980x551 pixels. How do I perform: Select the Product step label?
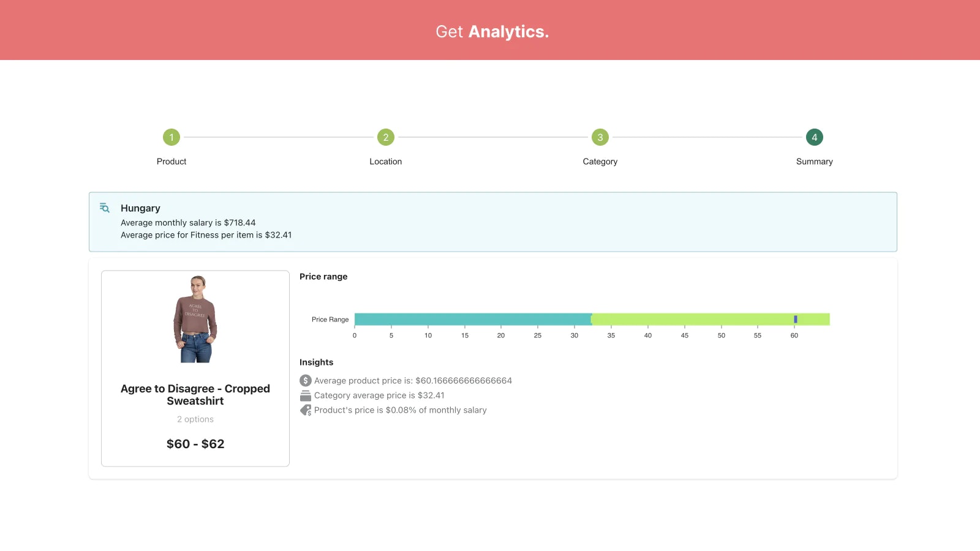171,162
